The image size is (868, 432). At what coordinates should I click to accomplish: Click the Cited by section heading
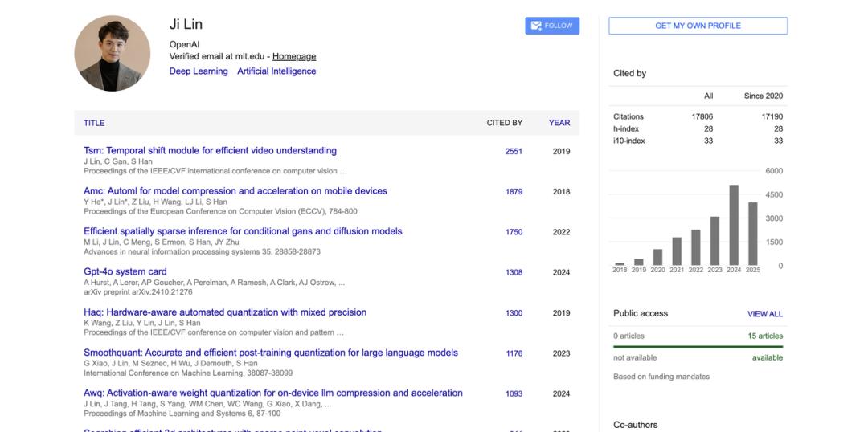pos(629,73)
